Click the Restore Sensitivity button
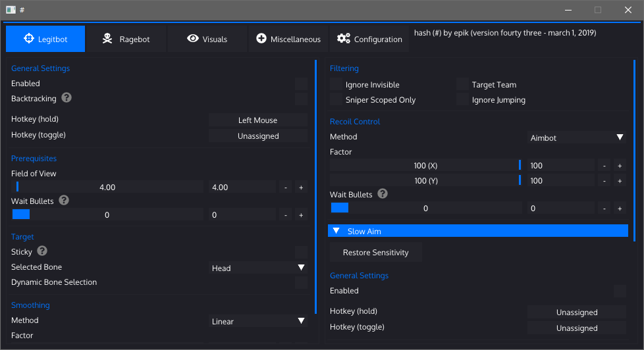Viewport: 644px width, 350px height. click(x=375, y=253)
